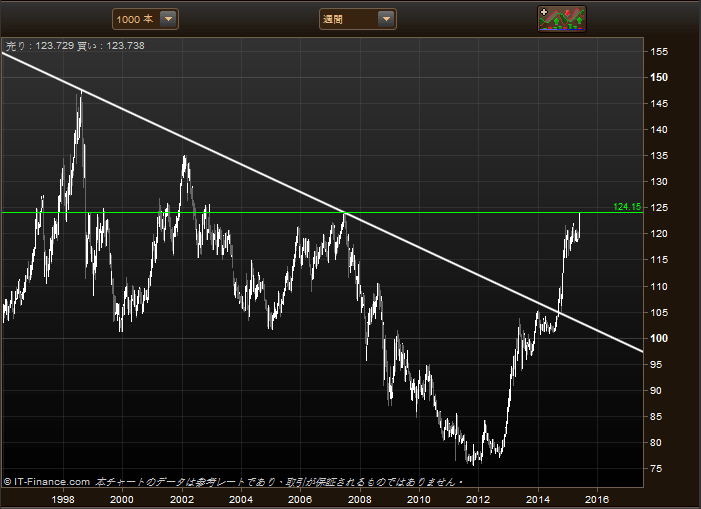The image size is (701, 509).
Task: Click the 85 price axis label
Action: tap(656, 416)
